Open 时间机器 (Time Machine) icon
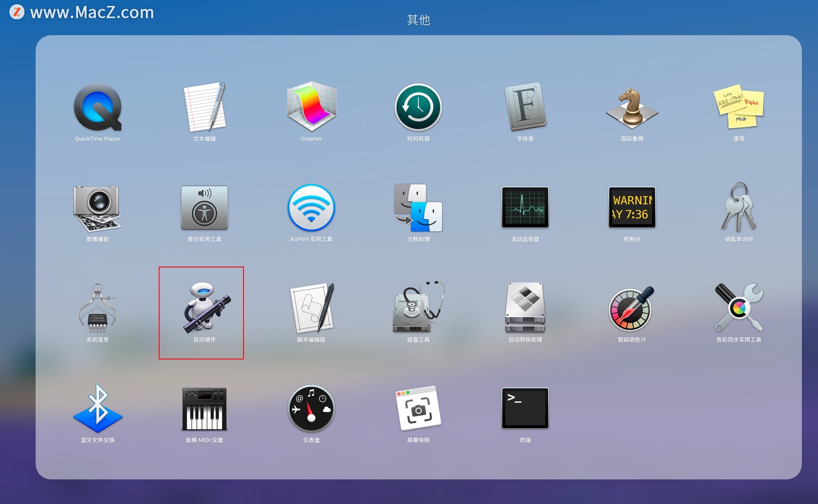The image size is (818, 504). (x=418, y=107)
